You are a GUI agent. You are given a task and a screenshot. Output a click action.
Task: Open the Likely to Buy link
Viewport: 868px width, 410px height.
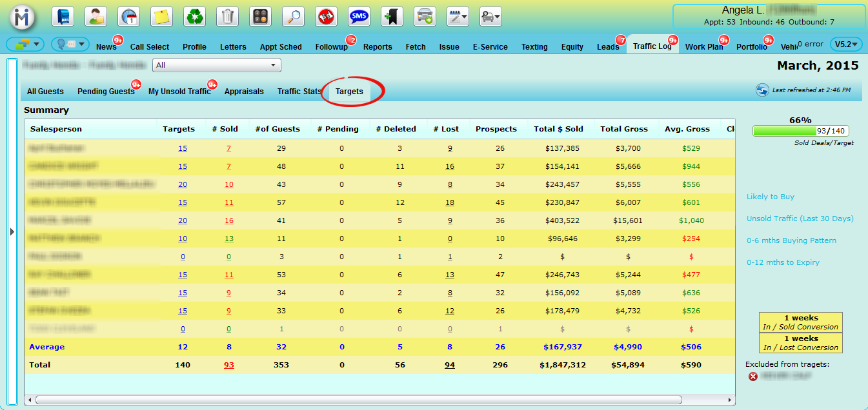(x=770, y=197)
